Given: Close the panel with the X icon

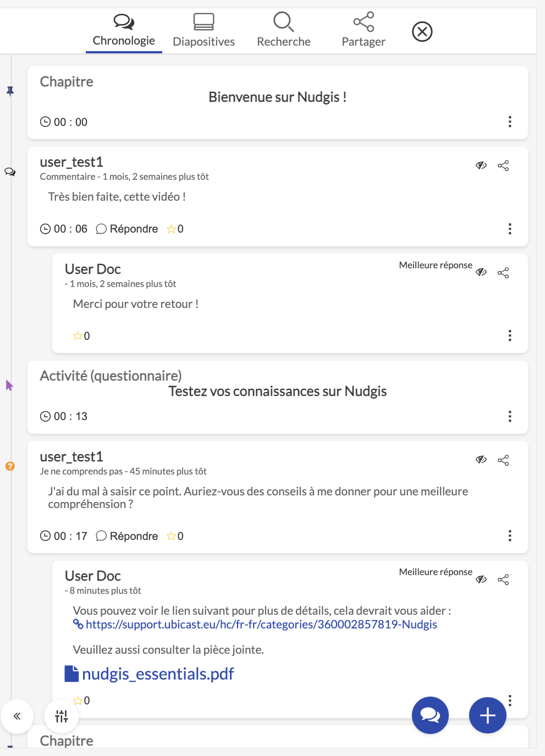Looking at the screenshot, I should click(422, 32).
